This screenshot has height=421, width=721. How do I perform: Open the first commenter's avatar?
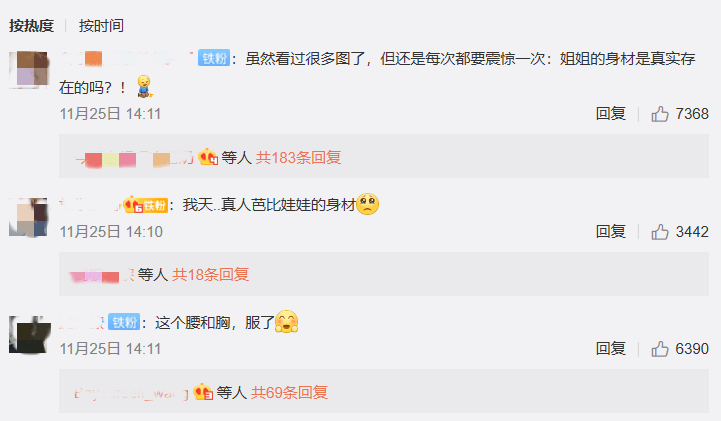coord(29,69)
